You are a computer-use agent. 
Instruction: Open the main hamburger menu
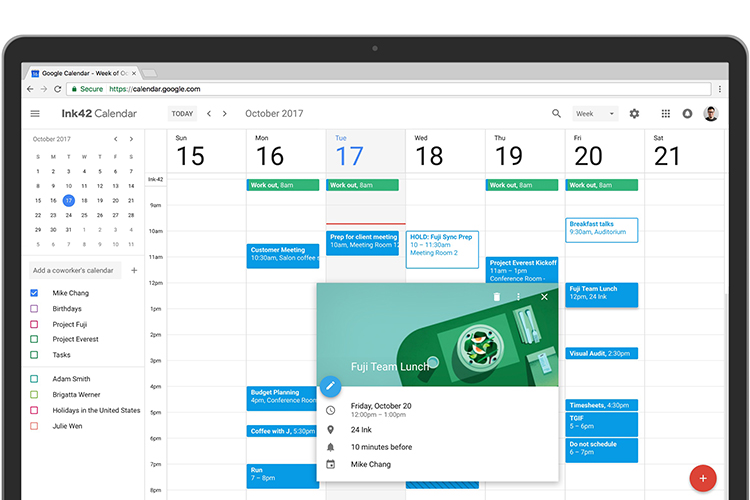tap(35, 113)
